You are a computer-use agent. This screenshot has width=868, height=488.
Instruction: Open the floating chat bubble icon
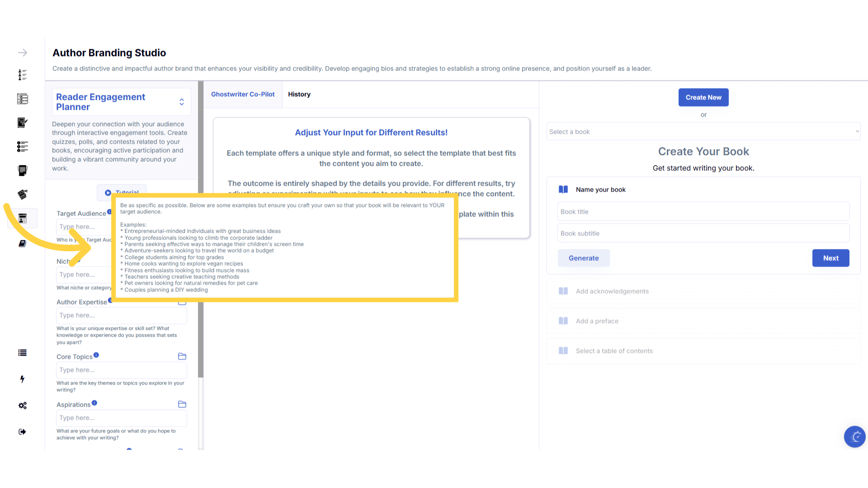(x=854, y=436)
